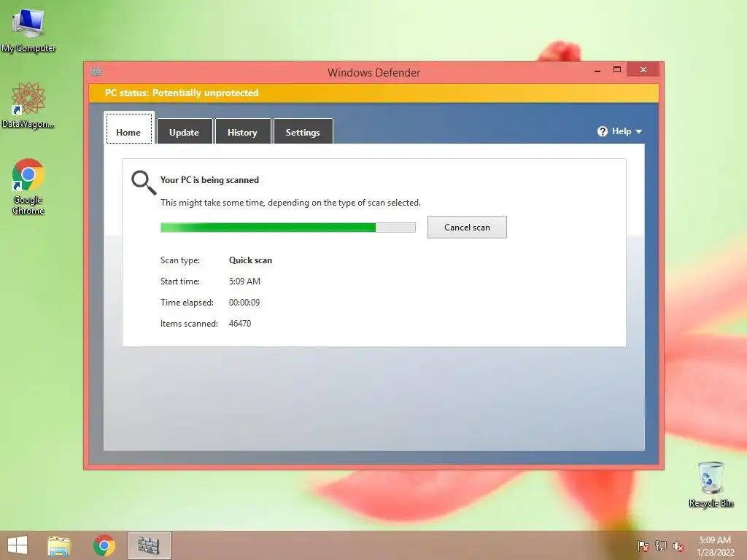Viewport: 747px width, 560px height.
Task: Expand the Help dropdown arrow
Action: 639,131
